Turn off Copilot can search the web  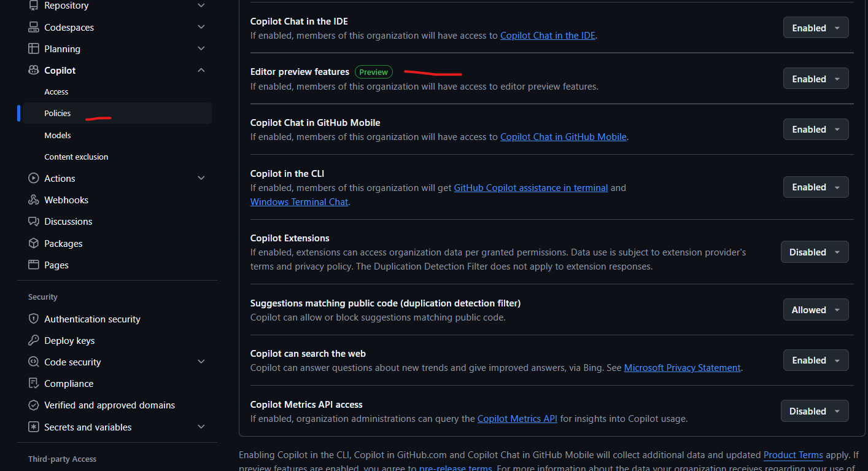tap(816, 360)
